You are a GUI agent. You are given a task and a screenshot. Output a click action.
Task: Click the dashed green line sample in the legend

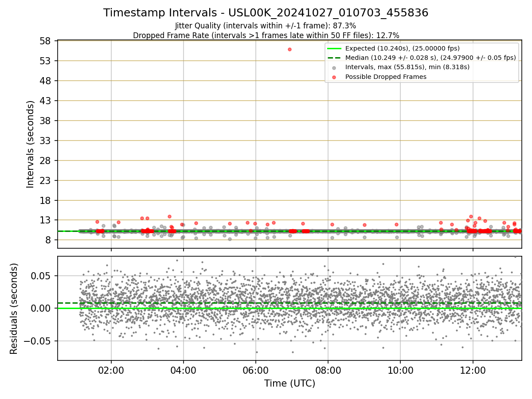(334, 58)
